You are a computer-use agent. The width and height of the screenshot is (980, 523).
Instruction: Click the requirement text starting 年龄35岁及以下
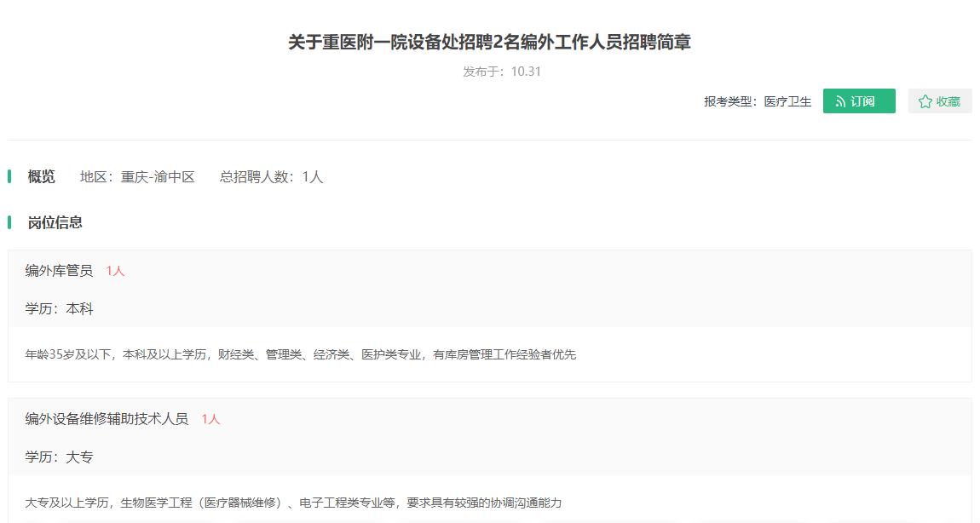[x=301, y=355]
